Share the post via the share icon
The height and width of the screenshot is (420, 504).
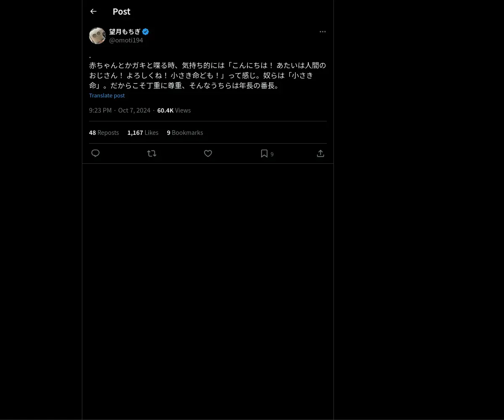(x=320, y=153)
